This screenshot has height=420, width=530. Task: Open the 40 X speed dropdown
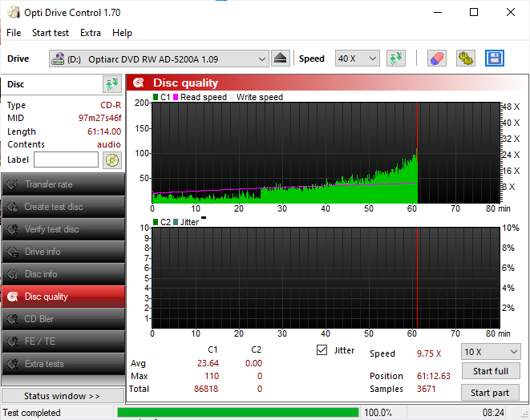click(x=358, y=59)
